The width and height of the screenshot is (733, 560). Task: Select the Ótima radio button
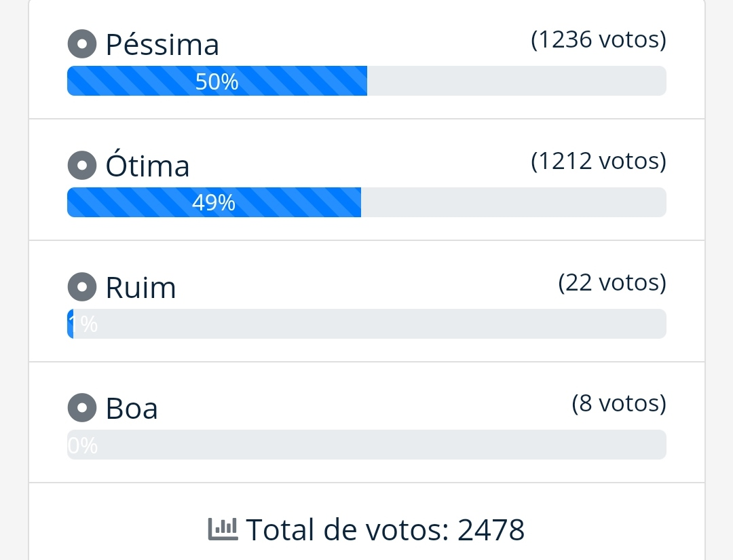[x=82, y=166]
